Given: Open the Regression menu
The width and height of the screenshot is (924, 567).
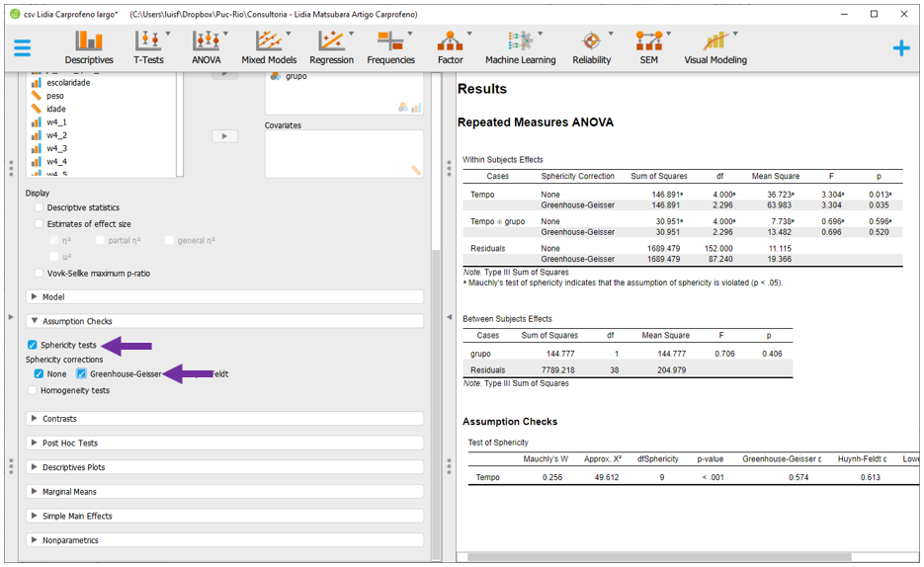Looking at the screenshot, I should [x=331, y=46].
